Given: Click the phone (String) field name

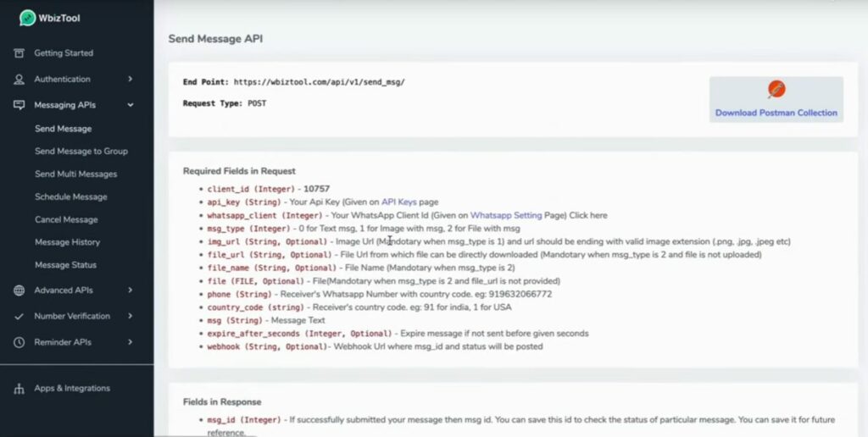Looking at the screenshot, I should coord(240,294).
